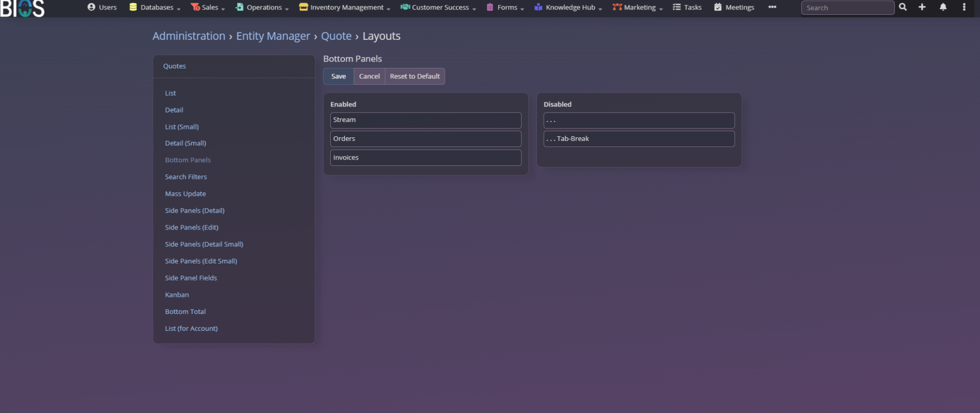The width and height of the screenshot is (980, 413).
Task: Click the global Search field
Action: point(847,8)
